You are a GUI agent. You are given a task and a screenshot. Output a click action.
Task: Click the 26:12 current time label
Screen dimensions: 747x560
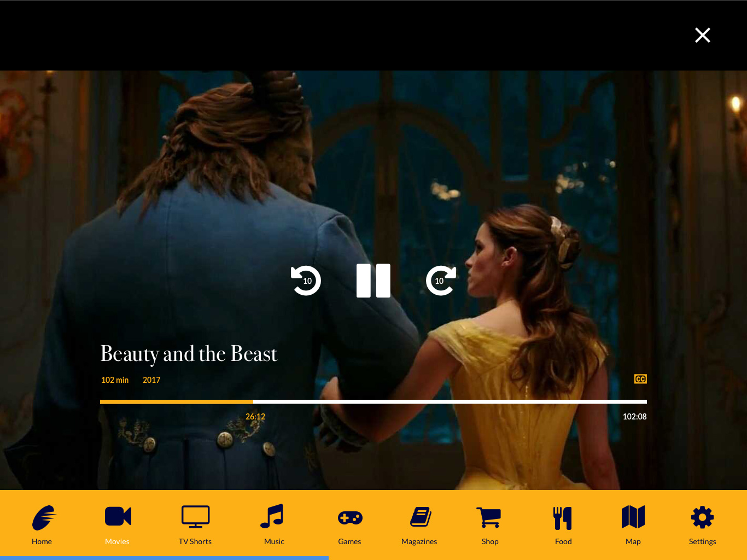[x=255, y=417]
